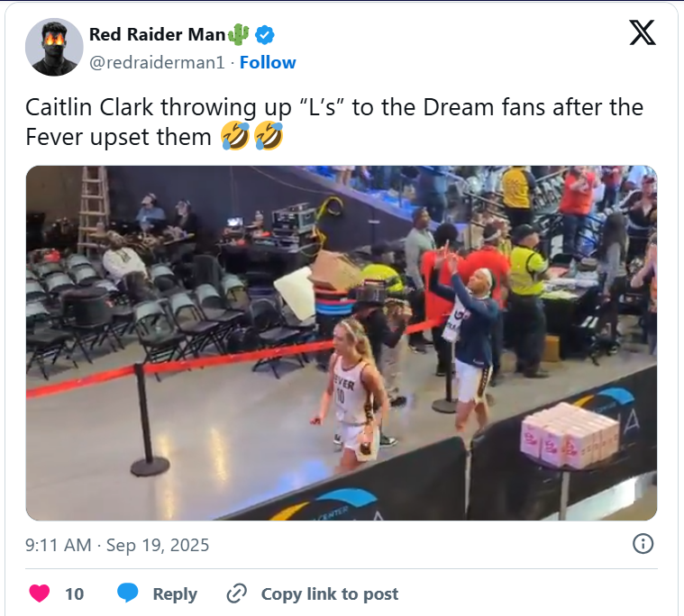The height and width of the screenshot is (616, 684).
Task: Click the Fever number 10 jersey player in video
Action: click(x=351, y=396)
